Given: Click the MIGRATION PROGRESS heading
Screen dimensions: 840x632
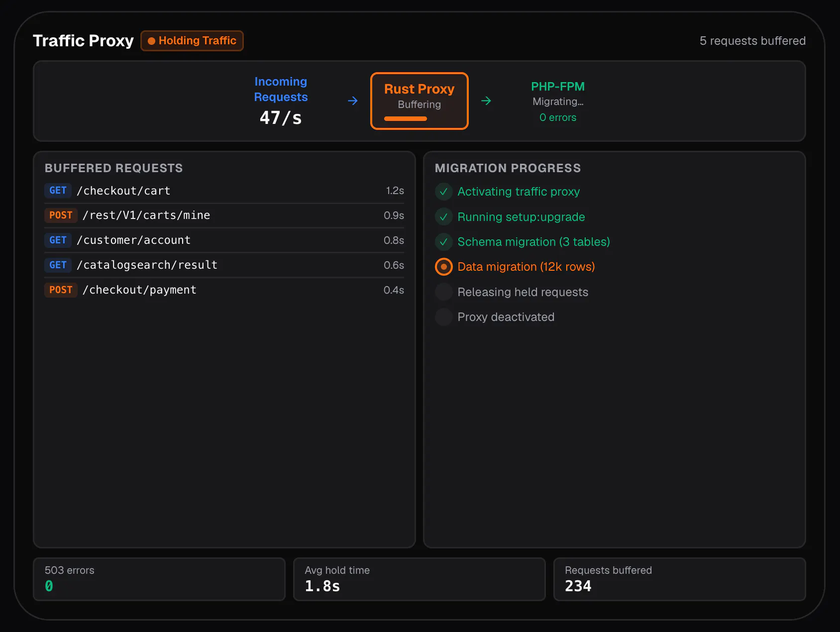Looking at the screenshot, I should tap(508, 168).
